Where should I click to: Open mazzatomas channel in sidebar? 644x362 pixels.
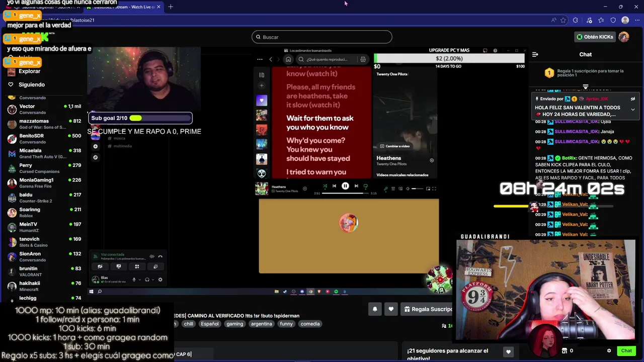[44, 124]
